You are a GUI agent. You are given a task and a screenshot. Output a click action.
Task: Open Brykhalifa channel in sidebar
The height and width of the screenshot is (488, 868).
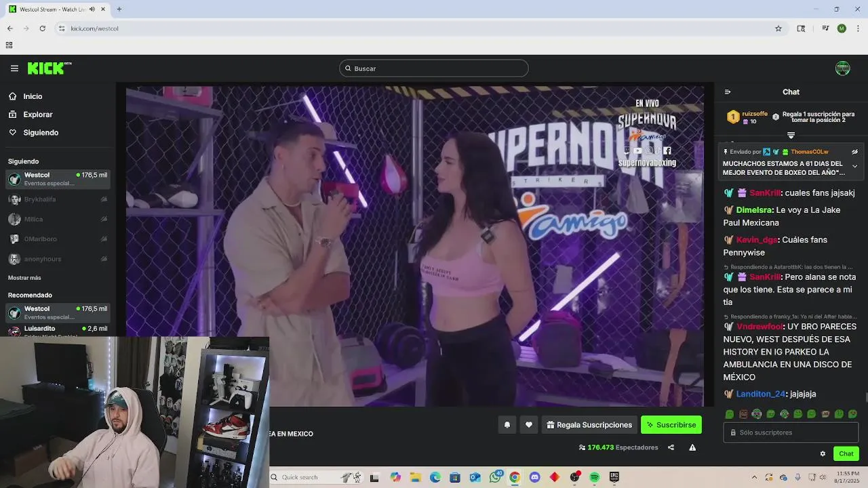[58, 199]
